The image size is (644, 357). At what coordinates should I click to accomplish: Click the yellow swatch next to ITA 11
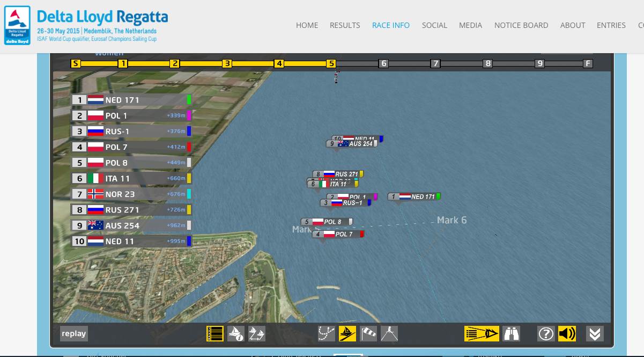[x=189, y=178]
